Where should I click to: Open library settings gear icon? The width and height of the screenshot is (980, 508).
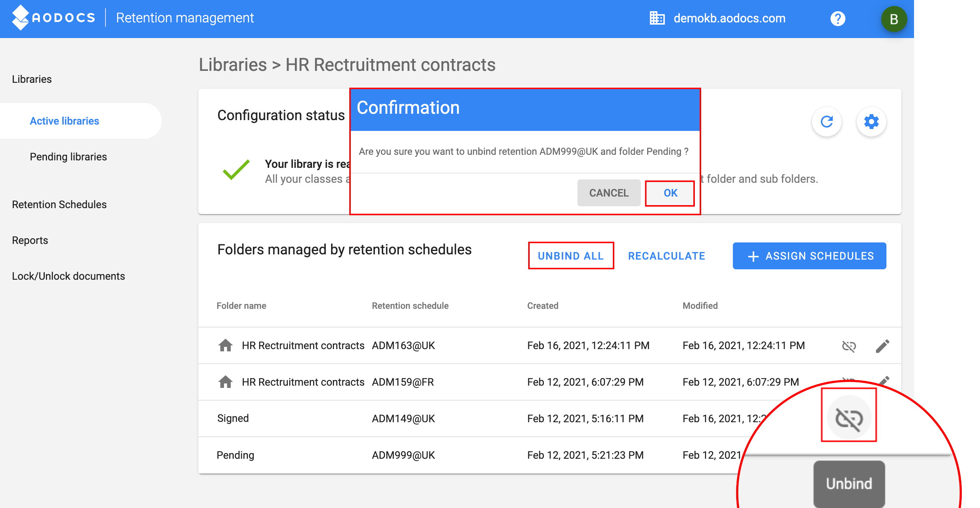pos(871,122)
